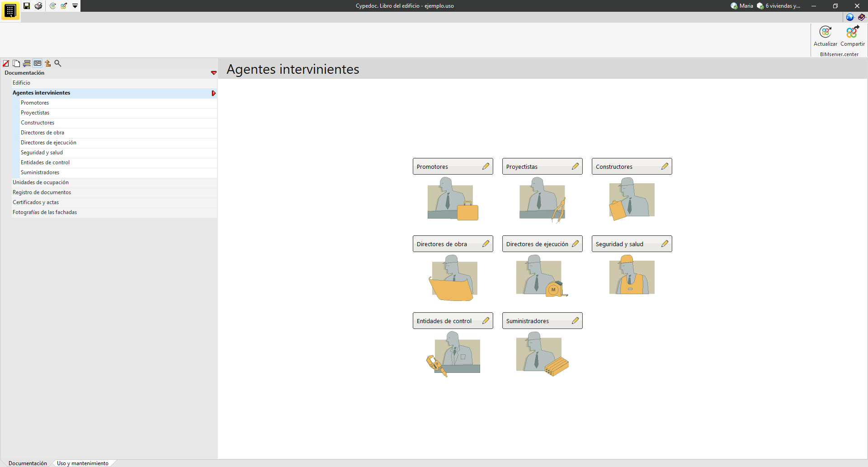Click Compartir in the BIMserver.center group
The height and width of the screenshot is (467, 868).
tap(853, 36)
